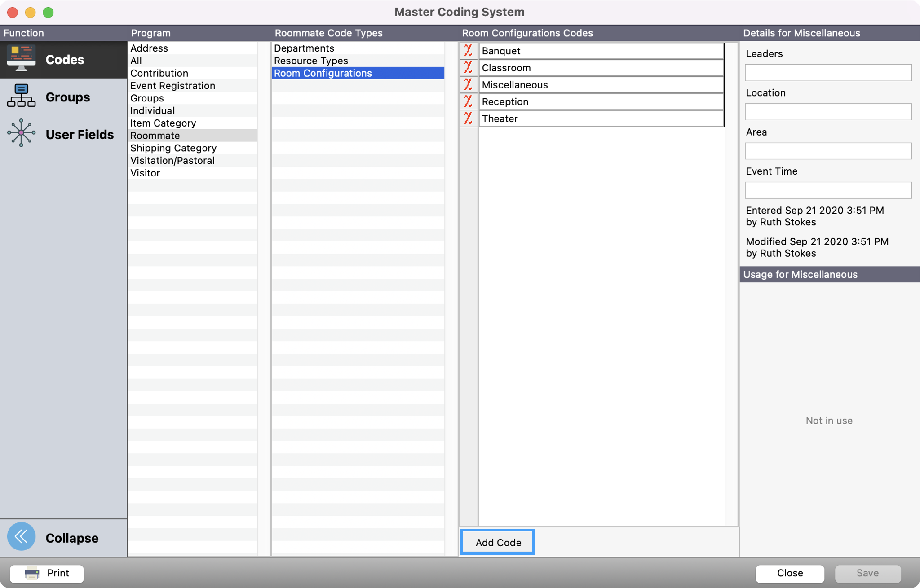
Task: Click the Close button at bottom
Action: click(x=789, y=573)
